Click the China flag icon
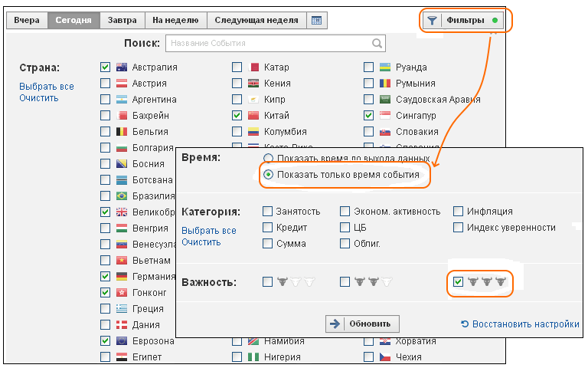This screenshot has width=588, height=368. point(253,116)
